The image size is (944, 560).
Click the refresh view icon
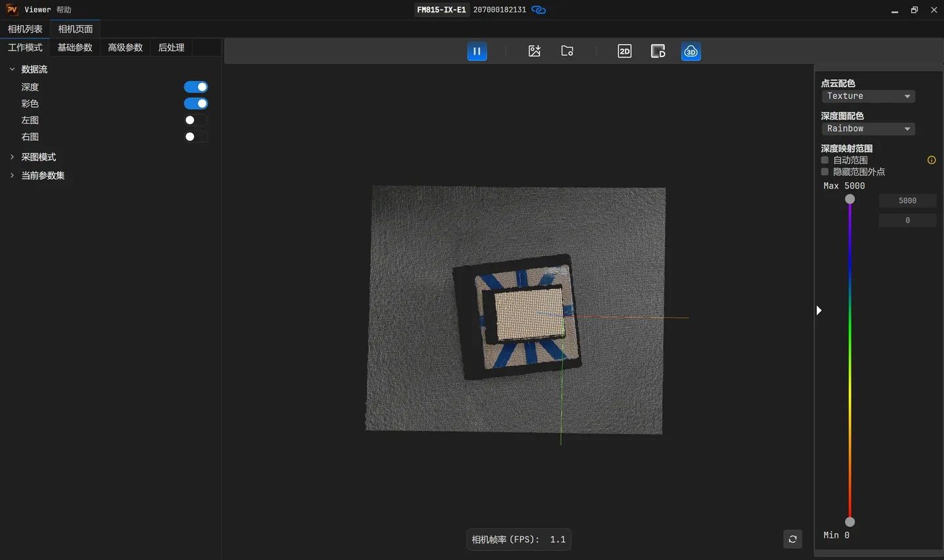(x=793, y=539)
